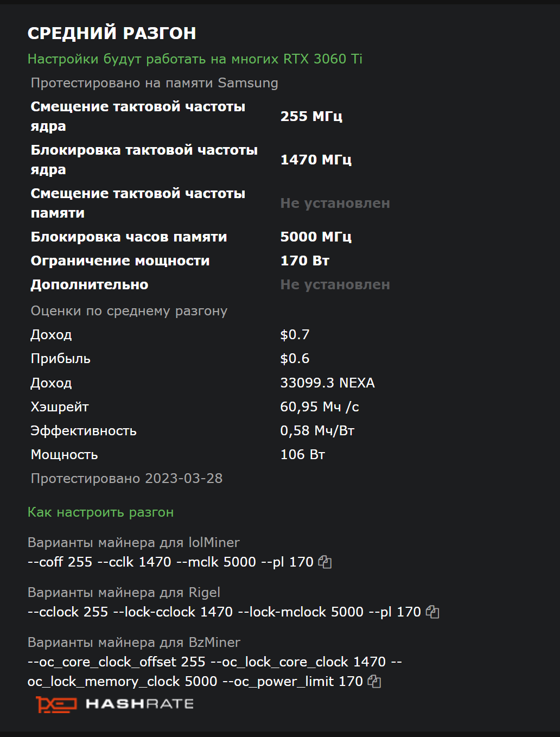This screenshot has height=737, width=560.
Task: Select the Rigel --cclock command text
Action: (224, 612)
